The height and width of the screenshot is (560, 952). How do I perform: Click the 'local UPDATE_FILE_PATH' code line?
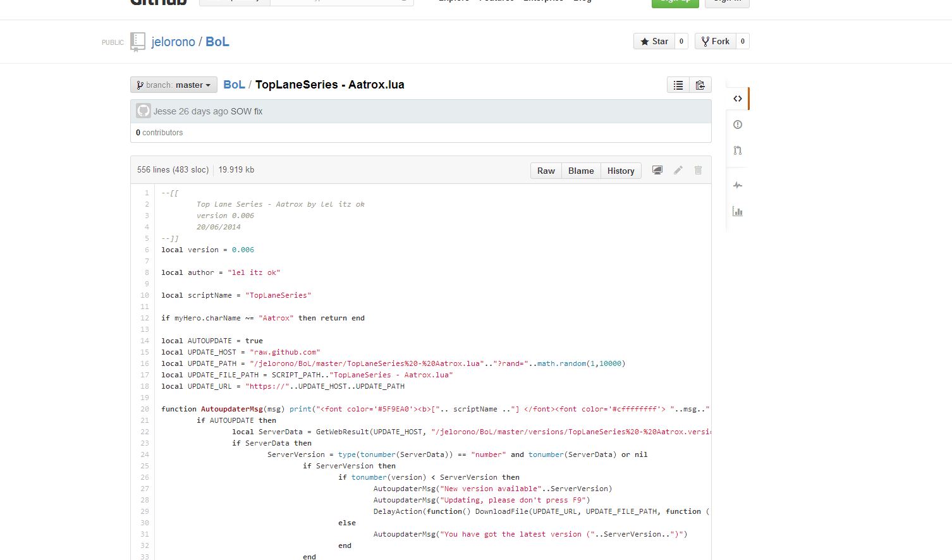pyautogui.click(x=307, y=375)
